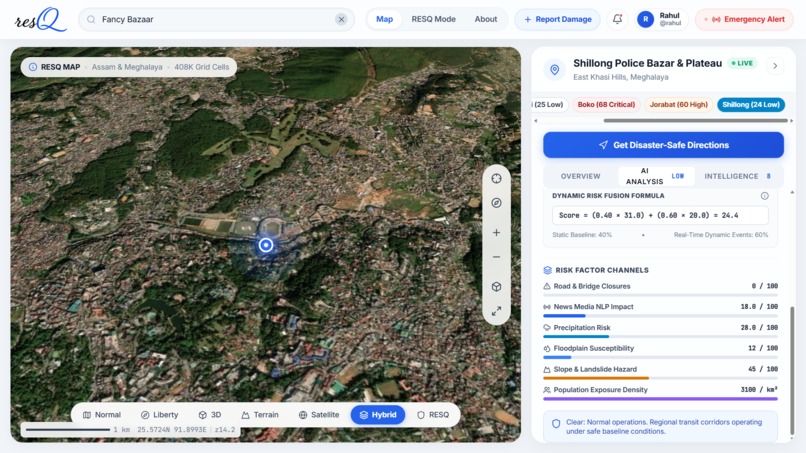Viewport: 806px width, 453px height.
Task: Click the 0 / 100 closures value
Action: tap(764, 286)
